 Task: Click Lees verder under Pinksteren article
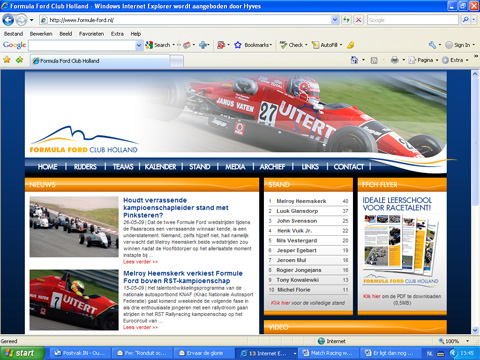pos(140,262)
